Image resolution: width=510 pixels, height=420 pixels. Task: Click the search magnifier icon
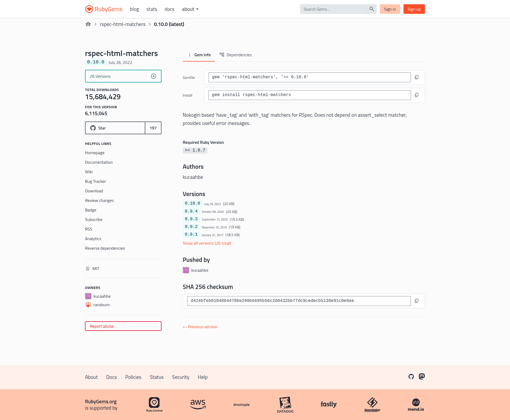[372, 9]
